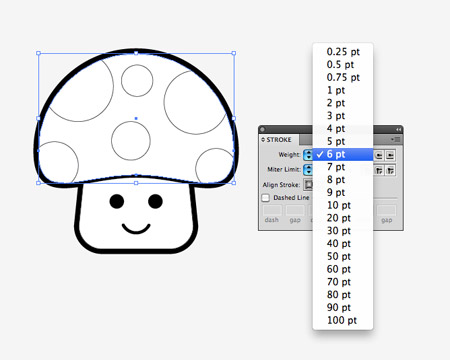Click the Align Stroke to Center icon
The width and height of the screenshot is (450, 360).
tap(308, 185)
